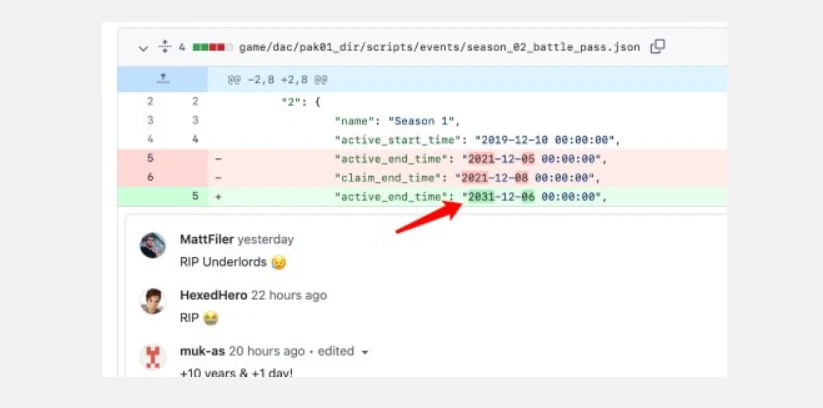Click new line number 5 on the added line
Image resolution: width=823 pixels, height=408 pixels.
[195, 197]
